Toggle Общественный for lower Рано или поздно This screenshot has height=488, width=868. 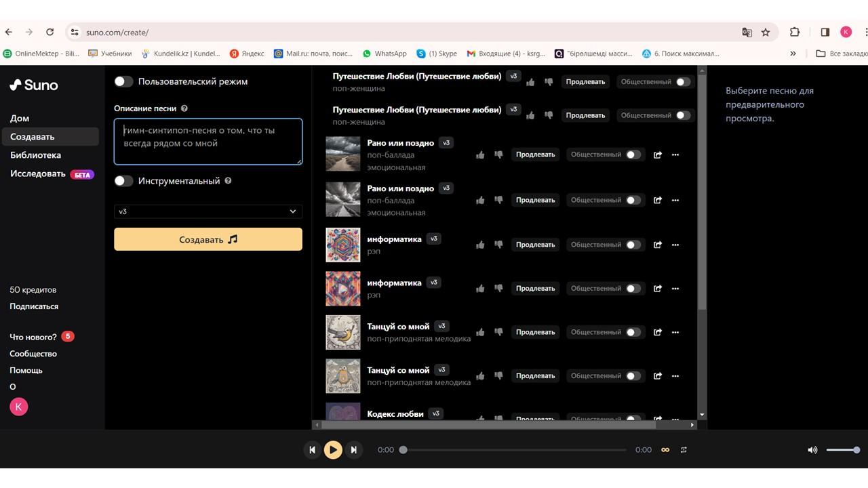pos(633,200)
